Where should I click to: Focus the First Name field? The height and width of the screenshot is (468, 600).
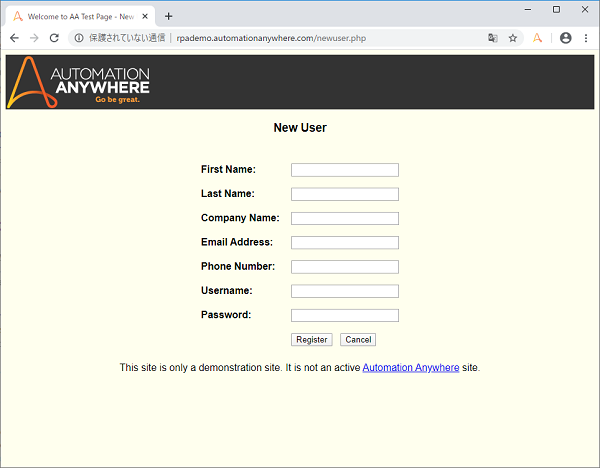pyautogui.click(x=345, y=170)
